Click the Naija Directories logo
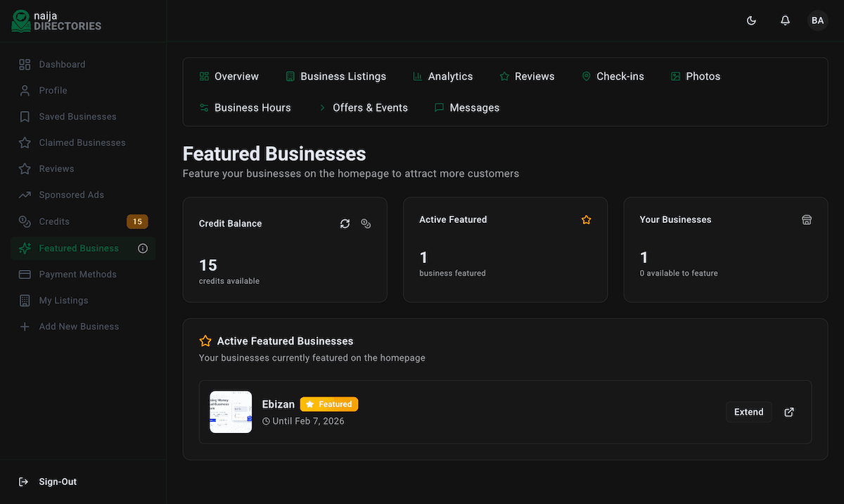 pos(56,21)
